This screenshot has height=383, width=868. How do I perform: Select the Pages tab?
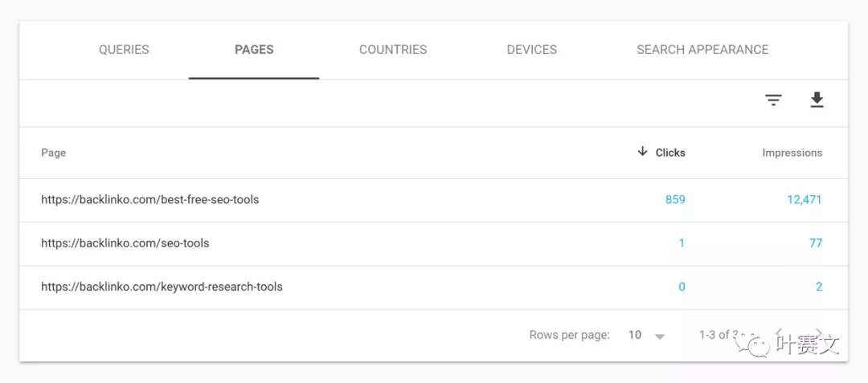pyautogui.click(x=254, y=50)
